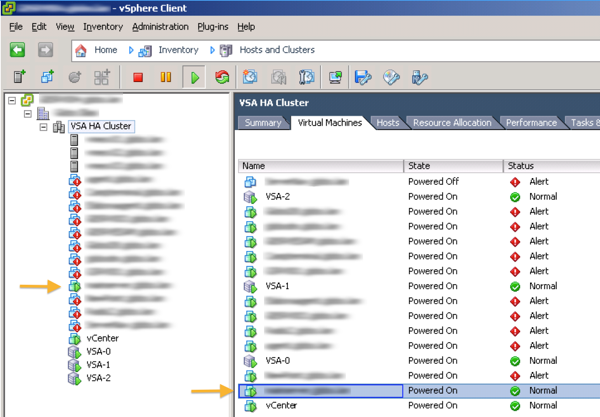Click the Reset virtual machine icon
This screenshot has height=417, width=600.
tap(222, 77)
